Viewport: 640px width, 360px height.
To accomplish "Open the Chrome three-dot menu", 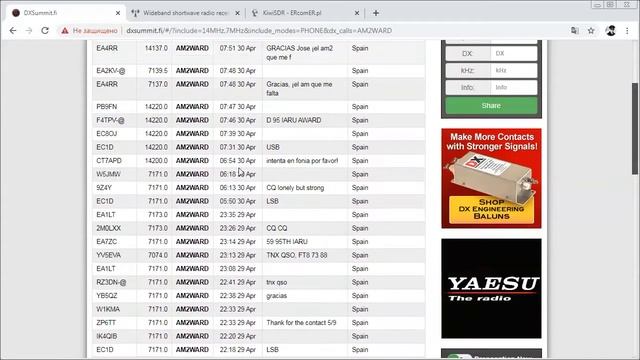I will [627, 31].
